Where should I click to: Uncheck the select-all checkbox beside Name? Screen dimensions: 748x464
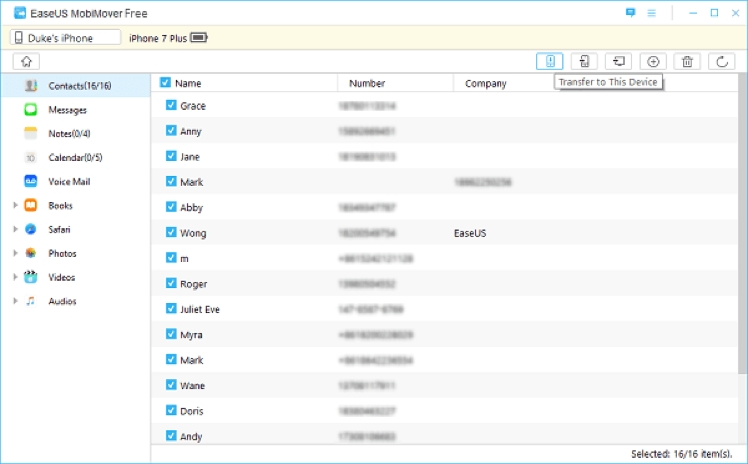click(x=165, y=83)
